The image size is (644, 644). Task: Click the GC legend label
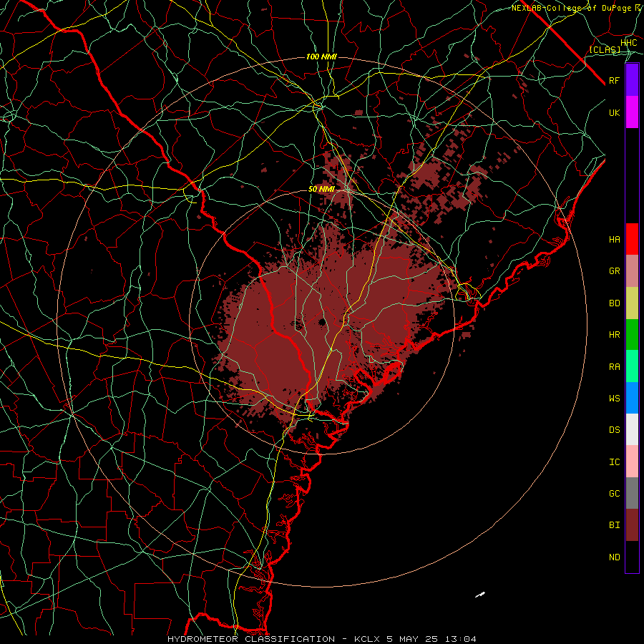[x=614, y=494]
